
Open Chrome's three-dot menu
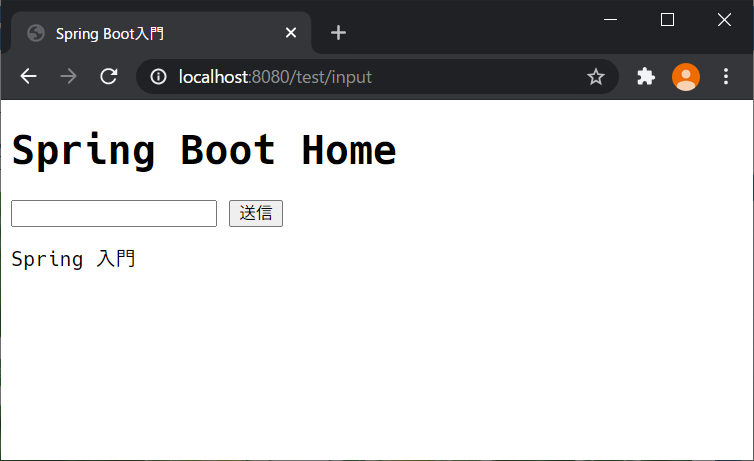(726, 76)
